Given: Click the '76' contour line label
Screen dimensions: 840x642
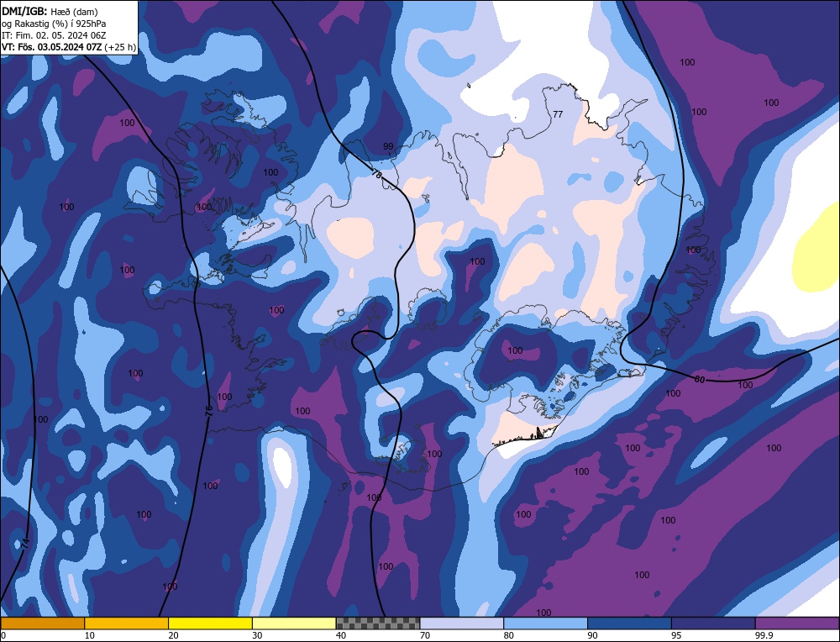Looking at the screenshot, I should pos(209,411).
